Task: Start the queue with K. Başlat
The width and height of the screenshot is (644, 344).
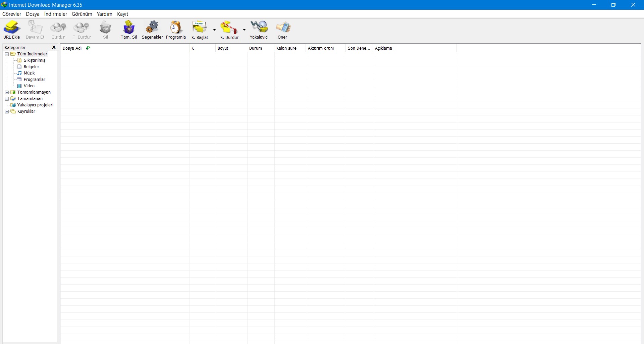Action: 200,30
